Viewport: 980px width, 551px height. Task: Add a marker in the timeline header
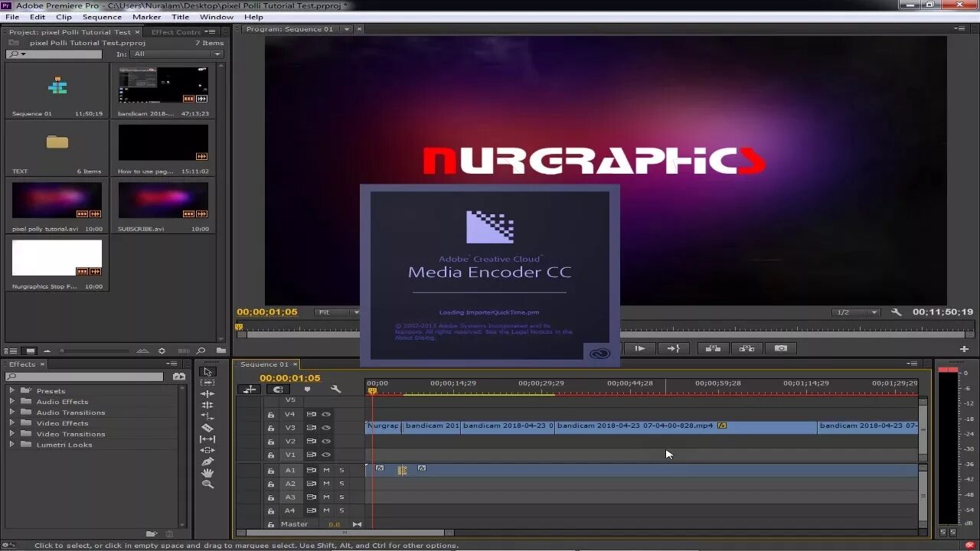(307, 390)
